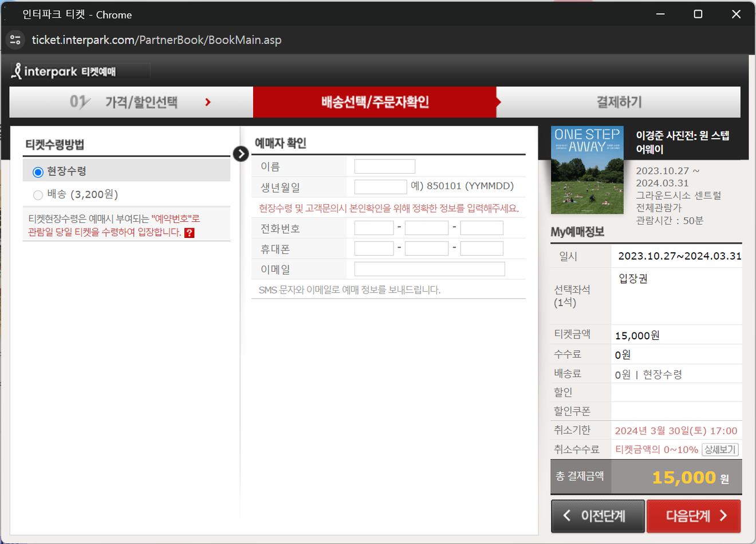Click the 15,000원 ticket price value
Viewport: 756px width, 544px height.
click(x=637, y=335)
